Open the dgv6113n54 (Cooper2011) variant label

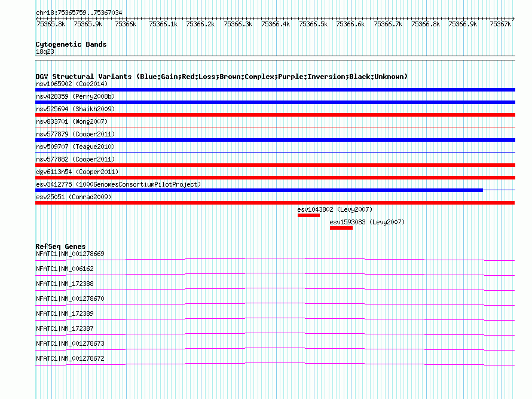point(77,172)
